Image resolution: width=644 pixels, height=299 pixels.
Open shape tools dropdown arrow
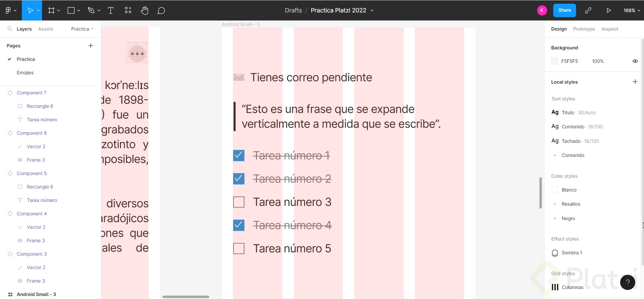pyautogui.click(x=79, y=11)
